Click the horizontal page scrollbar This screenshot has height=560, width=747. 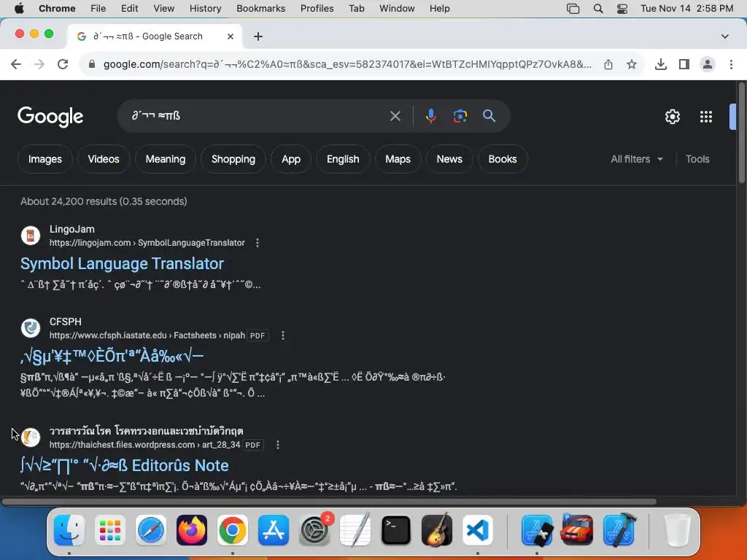tap(329, 502)
